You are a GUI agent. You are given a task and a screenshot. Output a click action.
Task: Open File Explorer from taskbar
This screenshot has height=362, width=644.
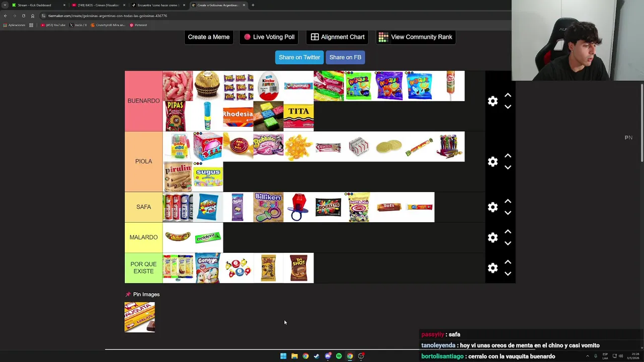click(x=294, y=356)
